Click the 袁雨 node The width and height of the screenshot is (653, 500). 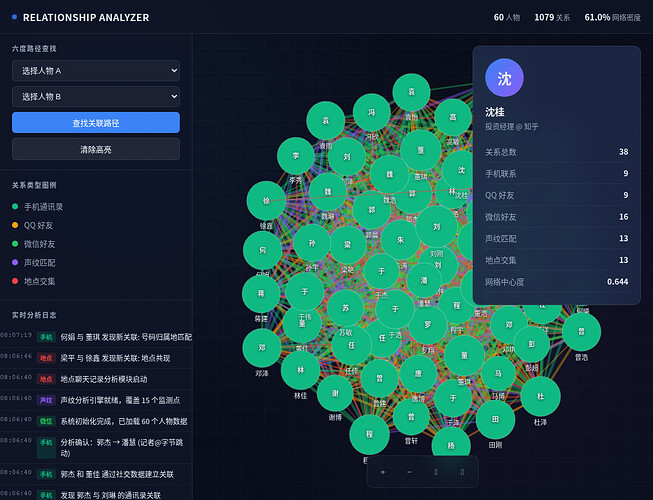click(x=325, y=121)
